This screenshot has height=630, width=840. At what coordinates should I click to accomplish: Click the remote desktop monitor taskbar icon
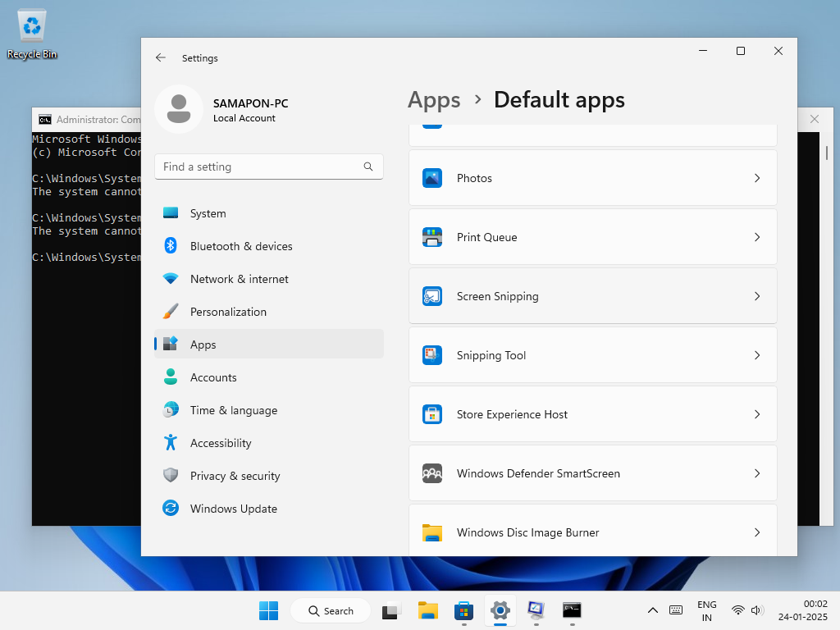click(536, 610)
